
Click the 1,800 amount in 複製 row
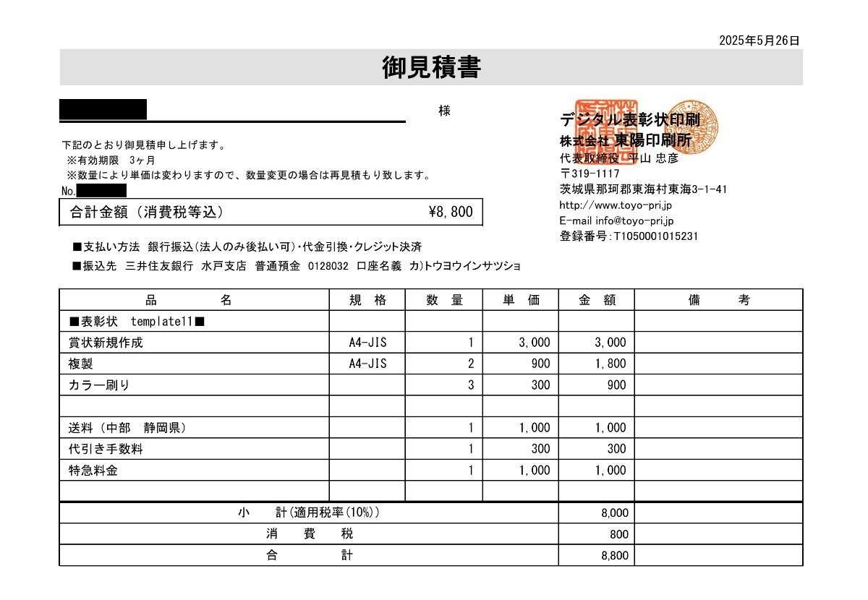point(610,364)
